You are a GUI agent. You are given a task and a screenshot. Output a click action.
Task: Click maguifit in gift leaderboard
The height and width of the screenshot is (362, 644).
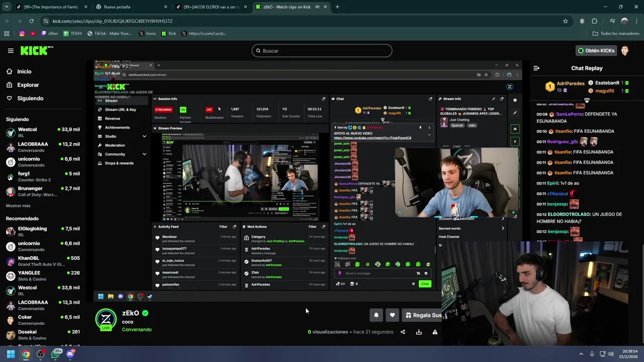click(x=605, y=91)
